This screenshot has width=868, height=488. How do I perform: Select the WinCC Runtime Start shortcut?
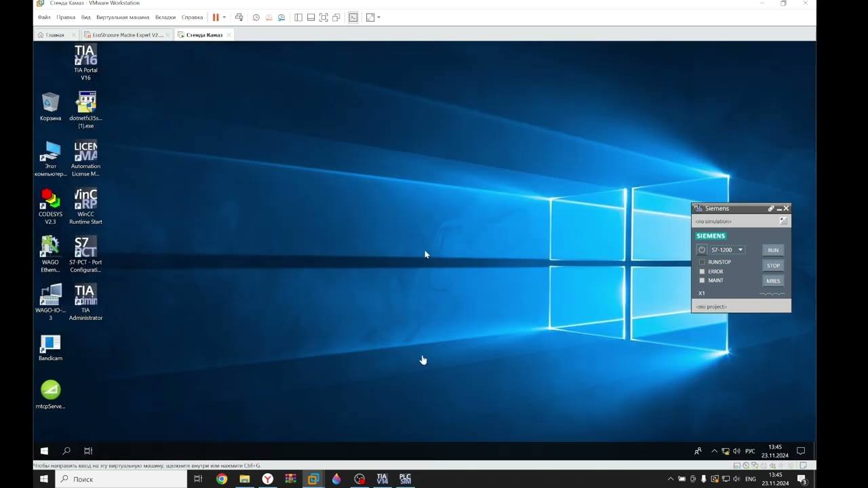pos(85,207)
